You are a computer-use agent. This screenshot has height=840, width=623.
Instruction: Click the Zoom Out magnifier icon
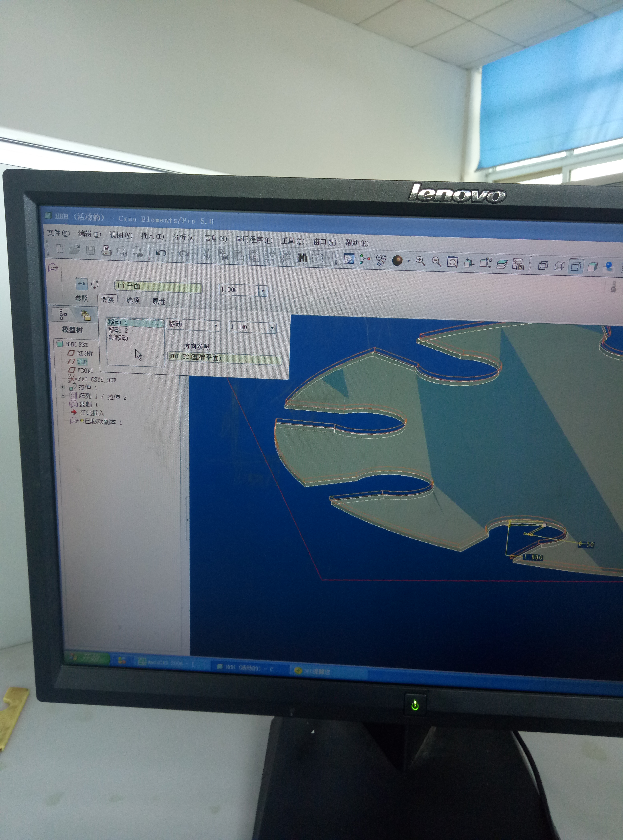pyautogui.click(x=436, y=261)
